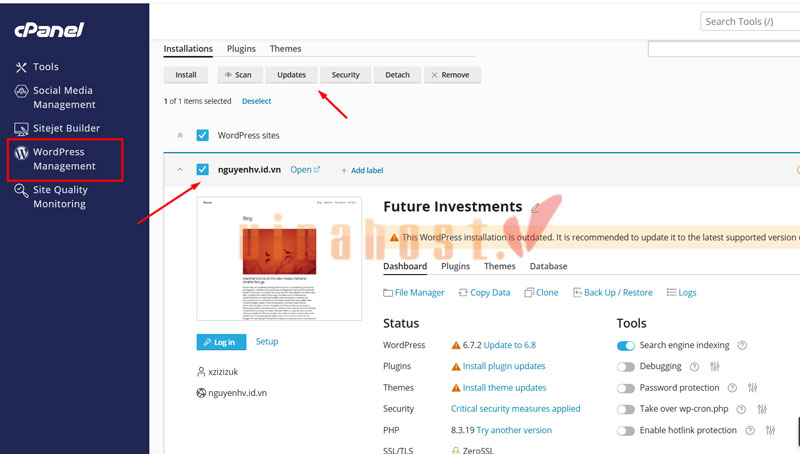
Task: Click the user icon beside xzizizuk
Action: tap(201, 372)
